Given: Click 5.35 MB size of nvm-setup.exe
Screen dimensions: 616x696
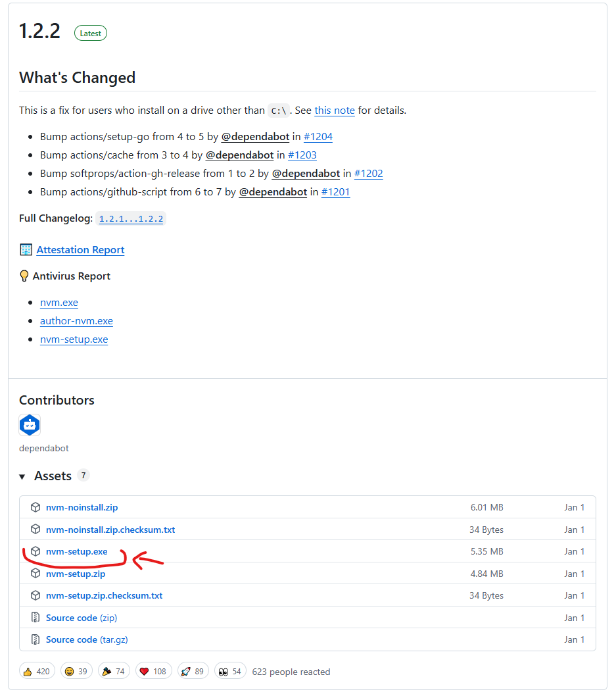Looking at the screenshot, I should (486, 551).
